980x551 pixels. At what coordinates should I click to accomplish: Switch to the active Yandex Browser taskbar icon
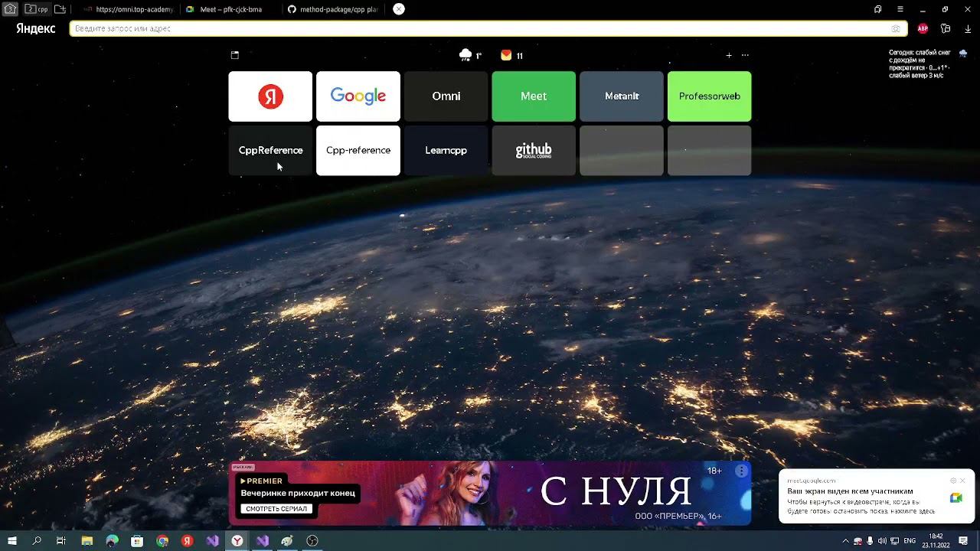(x=237, y=541)
